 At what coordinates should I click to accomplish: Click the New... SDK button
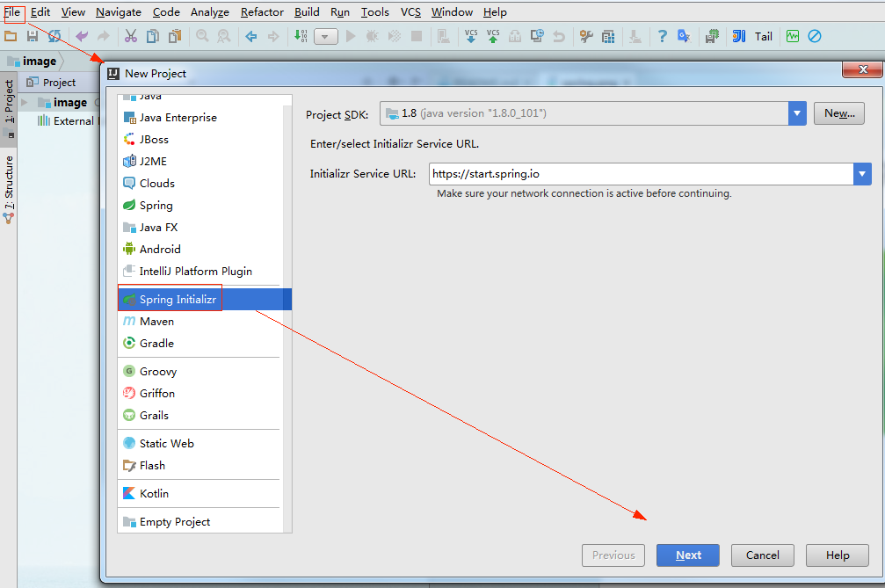(839, 113)
